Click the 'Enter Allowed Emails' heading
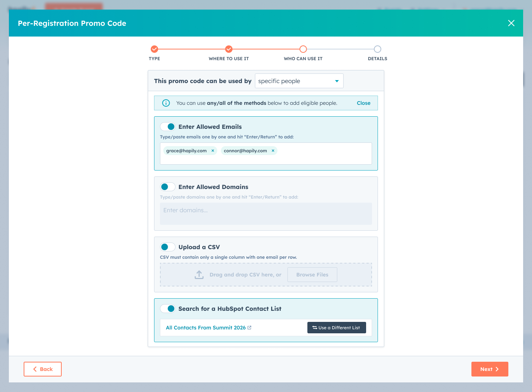 pos(210,127)
